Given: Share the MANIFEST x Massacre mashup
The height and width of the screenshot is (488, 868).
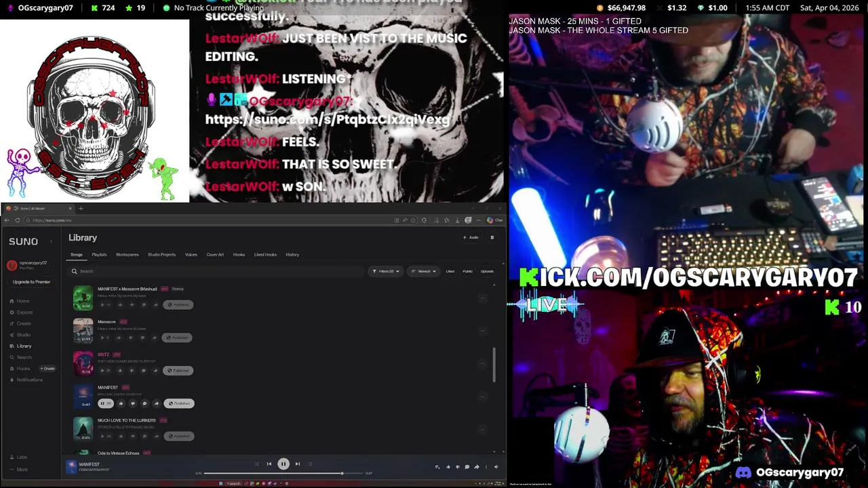Looking at the screenshot, I should point(155,305).
